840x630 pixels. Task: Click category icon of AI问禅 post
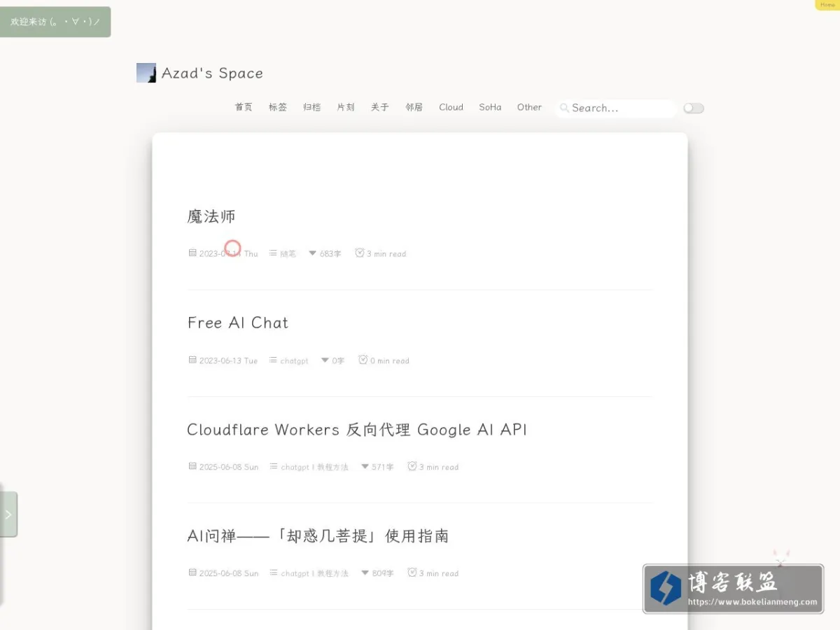coord(274,573)
